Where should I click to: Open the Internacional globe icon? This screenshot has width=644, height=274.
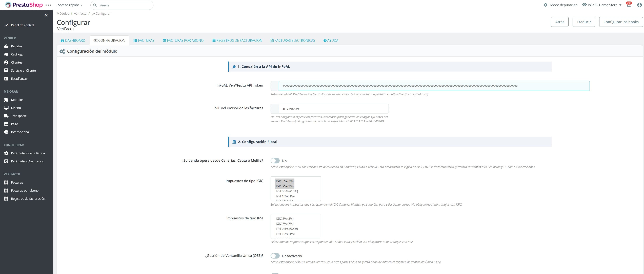pos(6,132)
